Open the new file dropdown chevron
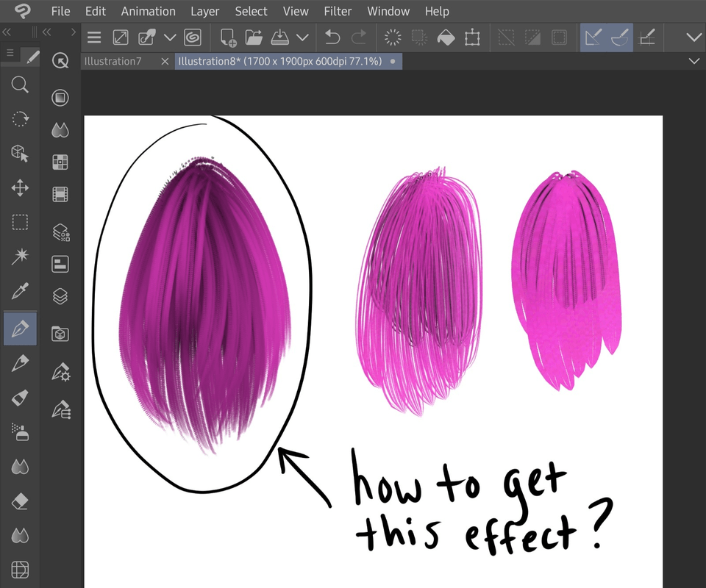The image size is (706, 588). (x=171, y=37)
